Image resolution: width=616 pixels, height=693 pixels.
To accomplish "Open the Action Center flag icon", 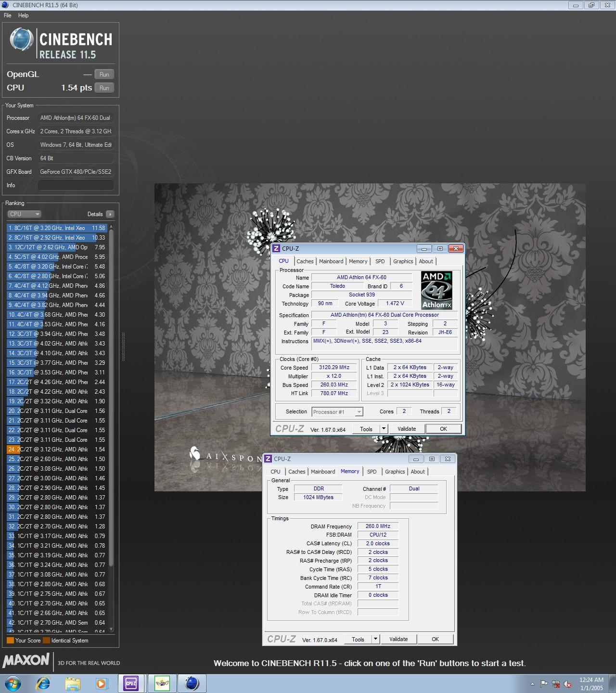I will click(544, 684).
